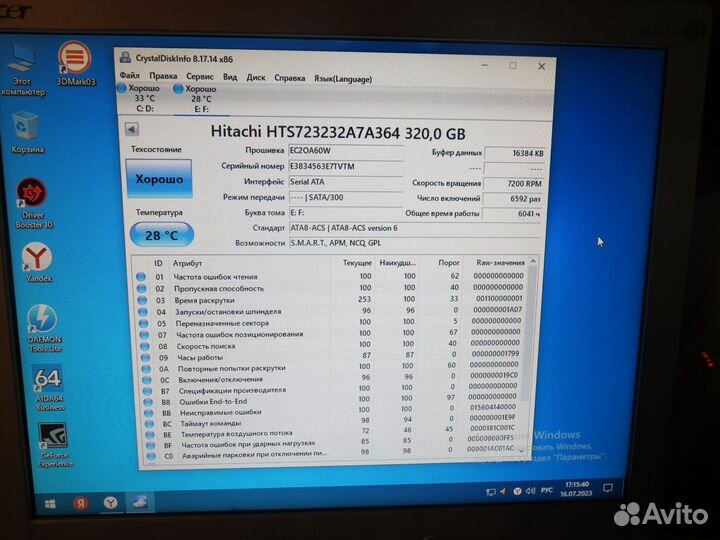Click the network tray icon

coord(490,492)
